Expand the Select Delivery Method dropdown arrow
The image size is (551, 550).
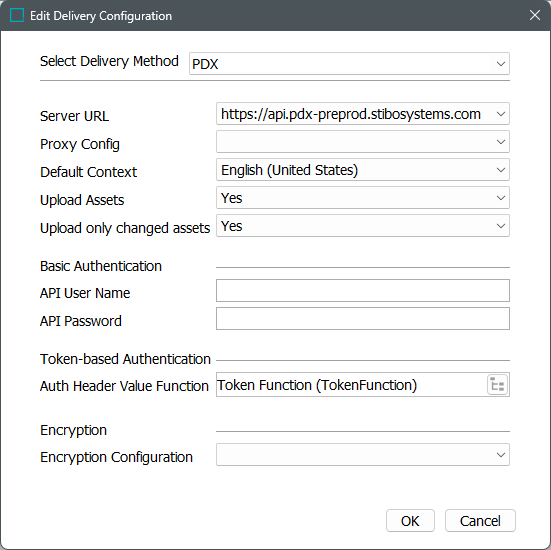[x=500, y=64]
